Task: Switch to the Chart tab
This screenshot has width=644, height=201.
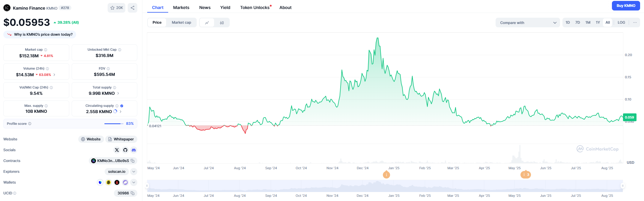Action: pos(158,7)
